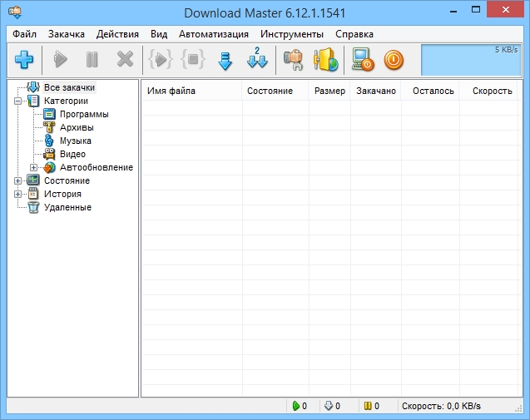Open the Файл menu
This screenshot has width=530, height=420.
24,34
